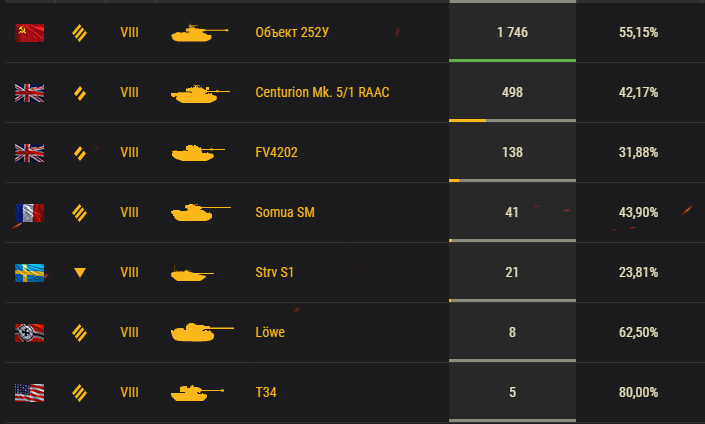Click the German flag icon in the Löwe row
Image resolution: width=705 pixels, height=424 pixels.
(x=30, y=333)
